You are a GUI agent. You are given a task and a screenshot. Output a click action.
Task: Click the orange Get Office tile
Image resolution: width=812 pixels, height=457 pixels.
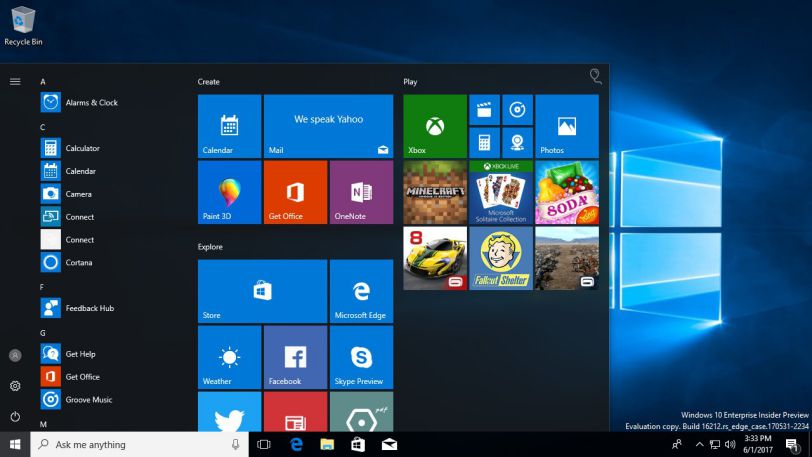point(295,192)
